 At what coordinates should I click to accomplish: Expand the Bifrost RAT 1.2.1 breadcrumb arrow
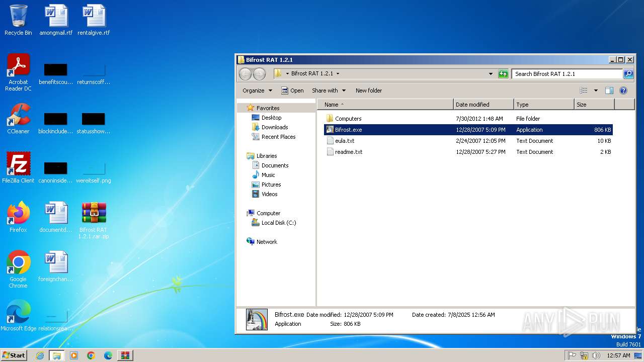pyautogui.click(x=338, y=73)
